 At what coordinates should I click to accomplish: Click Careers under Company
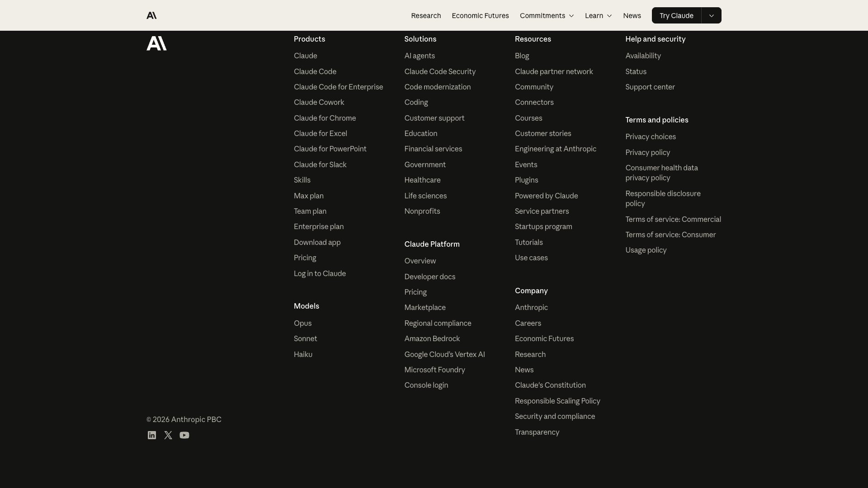pyautogui.click(x=528, y=323)
